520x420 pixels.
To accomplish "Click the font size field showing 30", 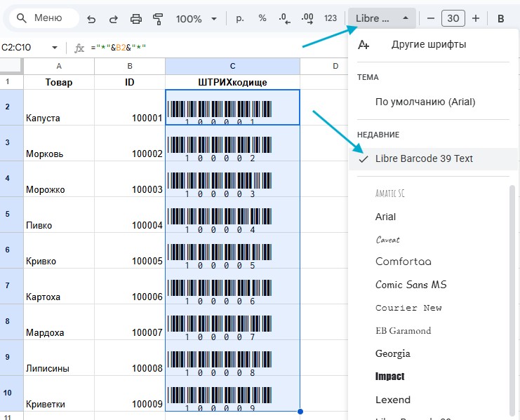I will point(453,18).
